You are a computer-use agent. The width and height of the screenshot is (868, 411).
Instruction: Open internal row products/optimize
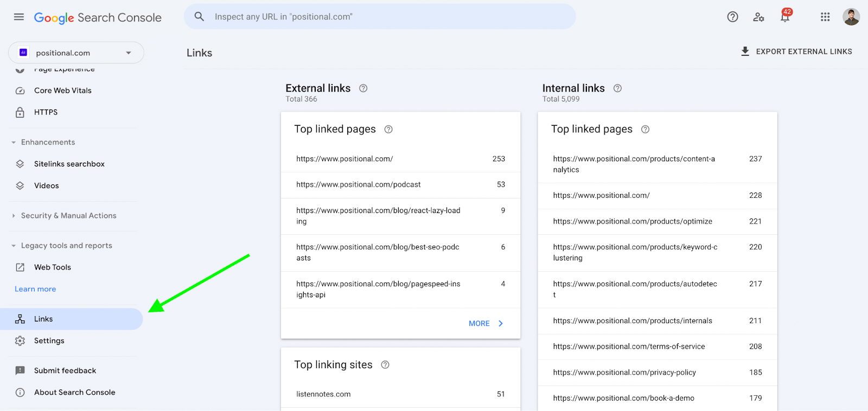pos(658,221)
